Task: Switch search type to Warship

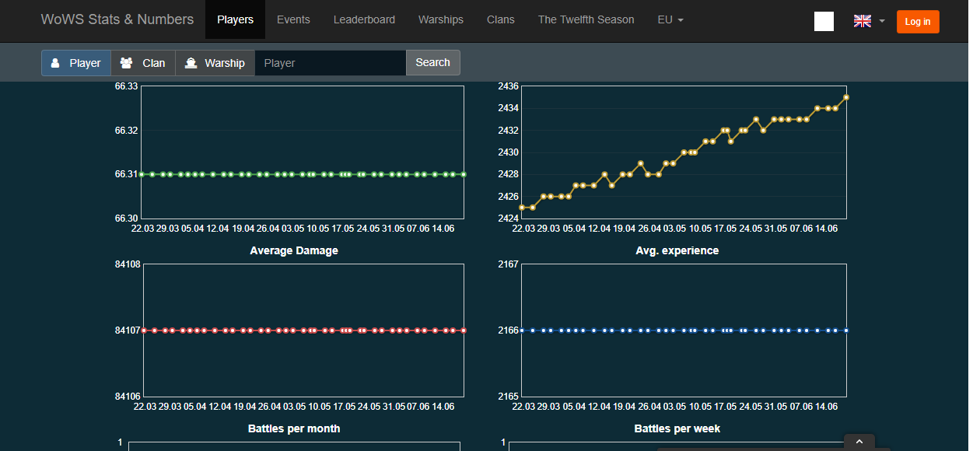Action: coord(215,63)
